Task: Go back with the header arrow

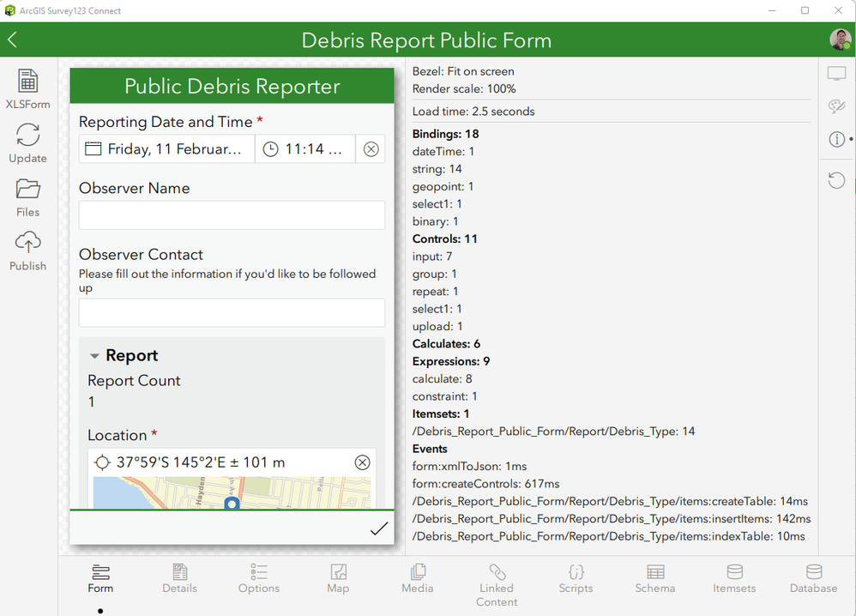Action: pos(13,39)
